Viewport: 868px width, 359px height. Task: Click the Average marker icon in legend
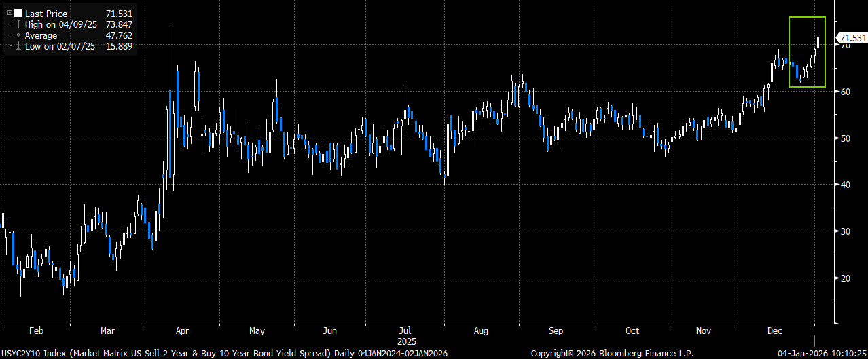(x=18, y=35)
